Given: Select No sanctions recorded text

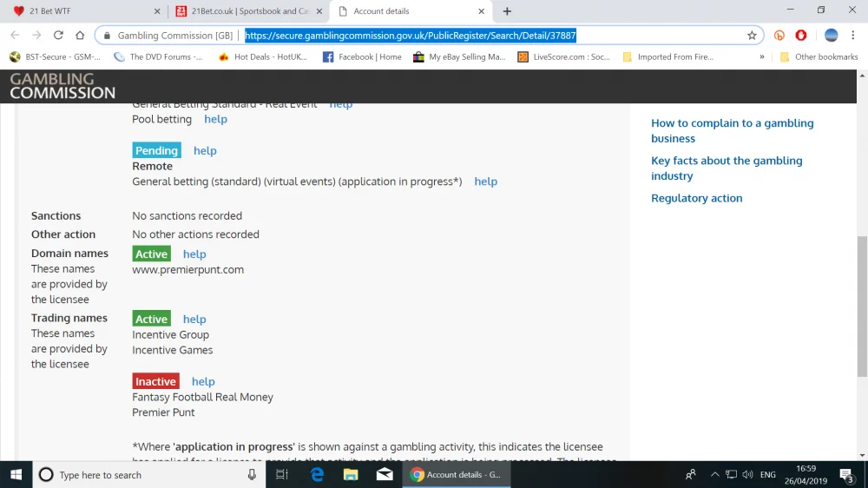Looking at the screenshot, I should coord(187,215).
